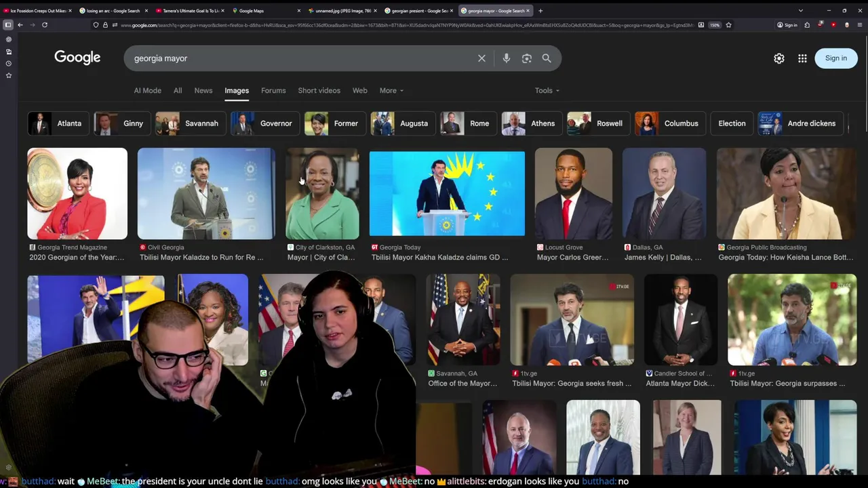Open the Civil Georgia Kaladze thumbnail
The width and height of the screenshot is (868, 488).
206,193
